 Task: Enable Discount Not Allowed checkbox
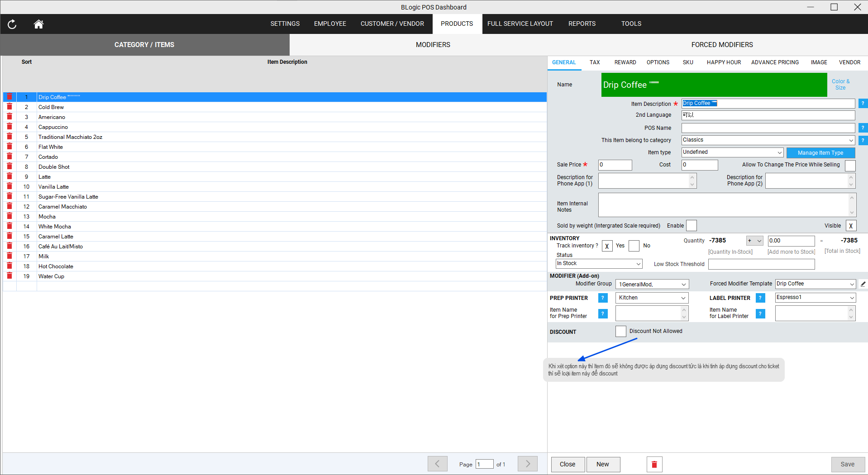coord(620,332)
